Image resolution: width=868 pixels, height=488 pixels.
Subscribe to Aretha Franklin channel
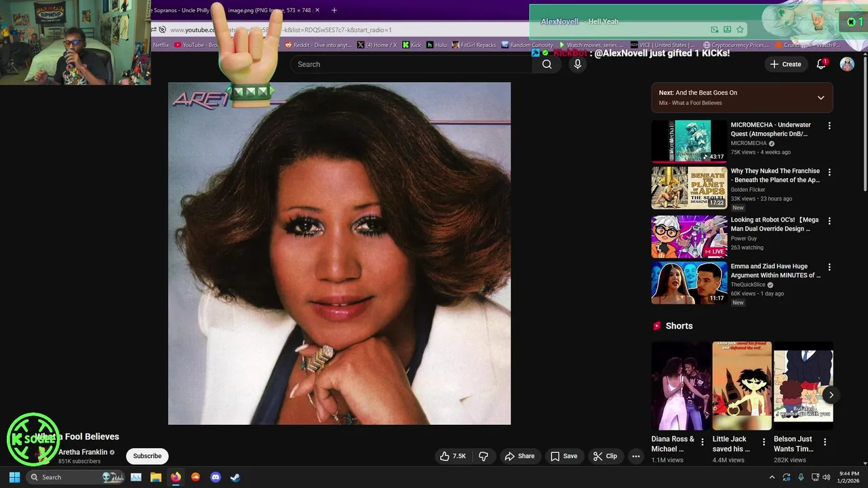[147, 456]
